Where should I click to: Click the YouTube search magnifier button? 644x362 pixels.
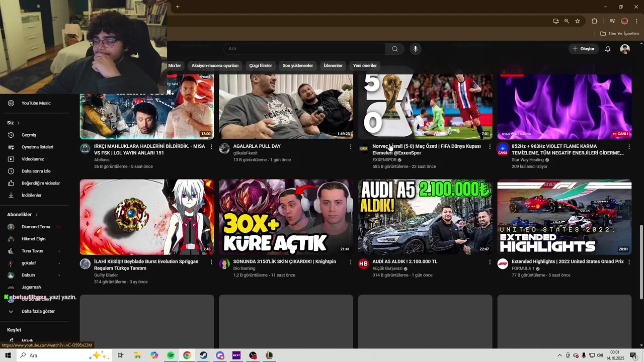point(395,49)
